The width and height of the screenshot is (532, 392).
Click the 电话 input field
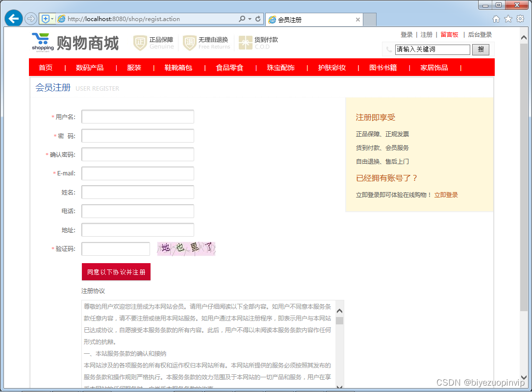click(138, 211)
